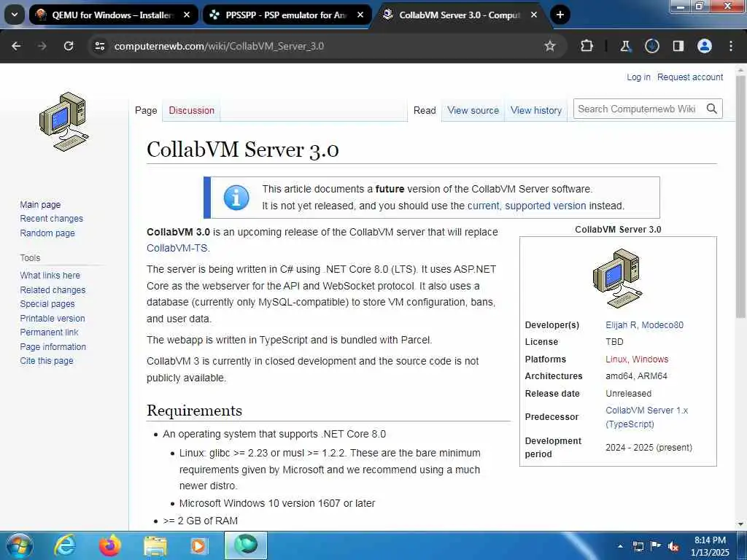Image resolution: width=747 pixels, height=560 pixels.
Task: Open the Extensions puzzle icon
Action: click(x=587, y=46)
